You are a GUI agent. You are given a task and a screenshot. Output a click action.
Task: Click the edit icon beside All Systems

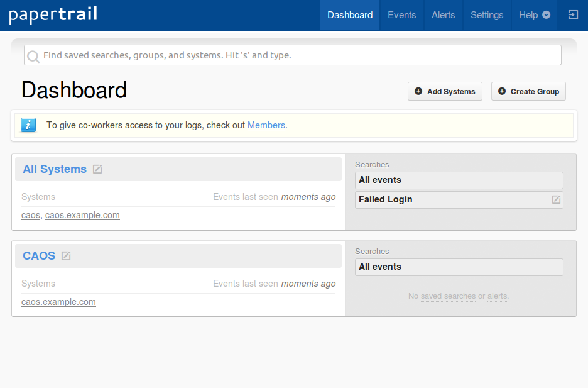tap(97, 169)
